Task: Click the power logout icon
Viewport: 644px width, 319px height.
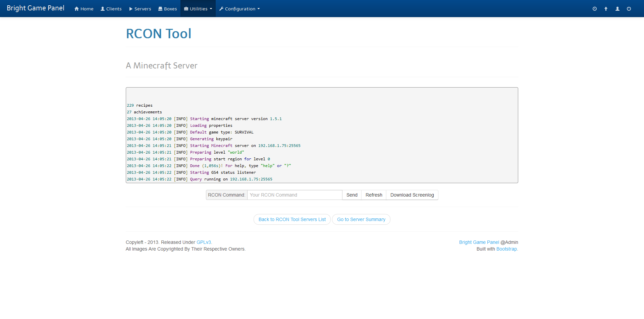Action: pyautogui.click(x=629, y=9)
